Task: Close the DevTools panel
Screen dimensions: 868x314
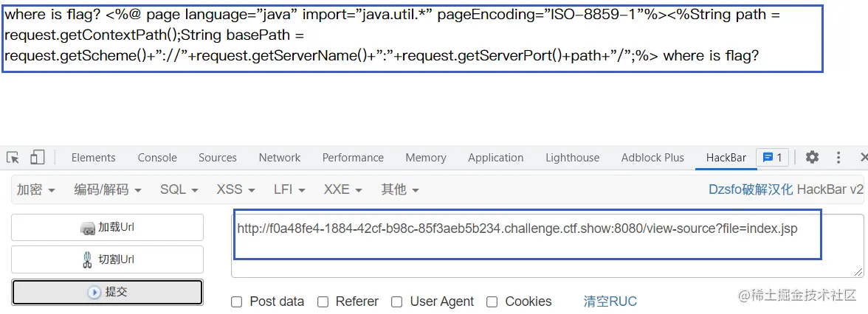Action: 864,158
